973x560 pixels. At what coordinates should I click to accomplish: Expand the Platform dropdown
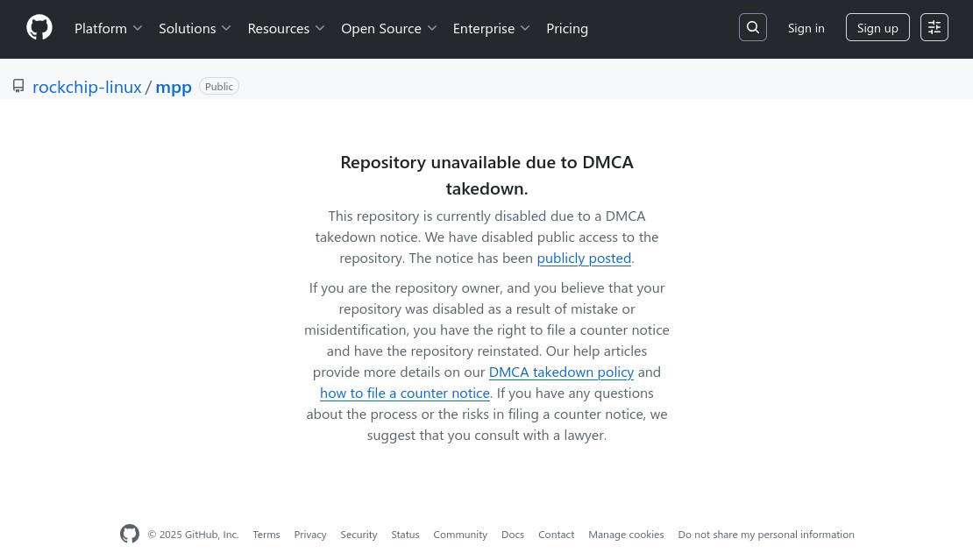click(108, 27)
